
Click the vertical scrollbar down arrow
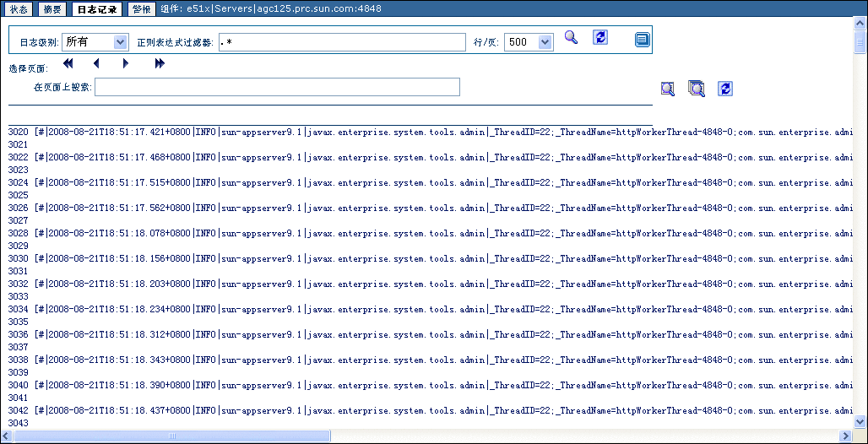point(860,421)
